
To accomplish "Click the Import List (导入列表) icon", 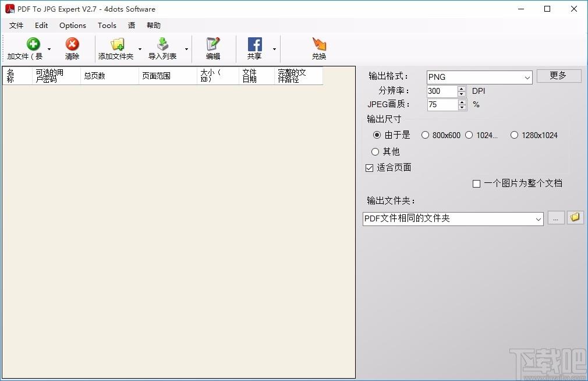I will (162, 44).
